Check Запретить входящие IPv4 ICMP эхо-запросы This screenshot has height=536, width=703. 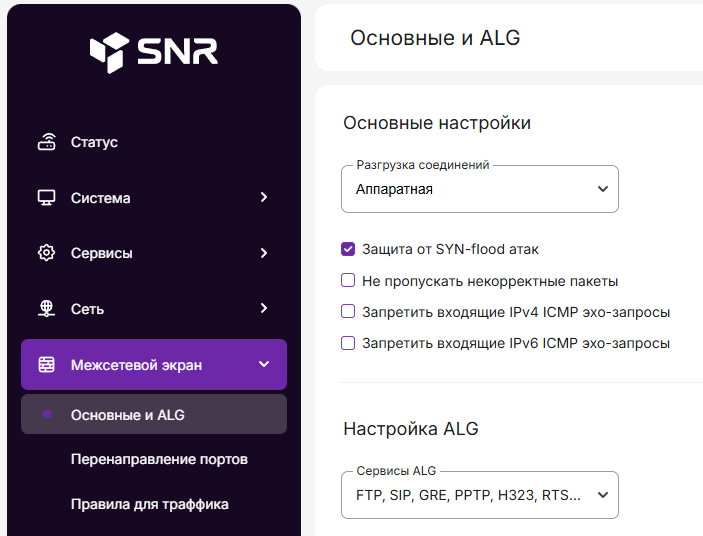348,312
